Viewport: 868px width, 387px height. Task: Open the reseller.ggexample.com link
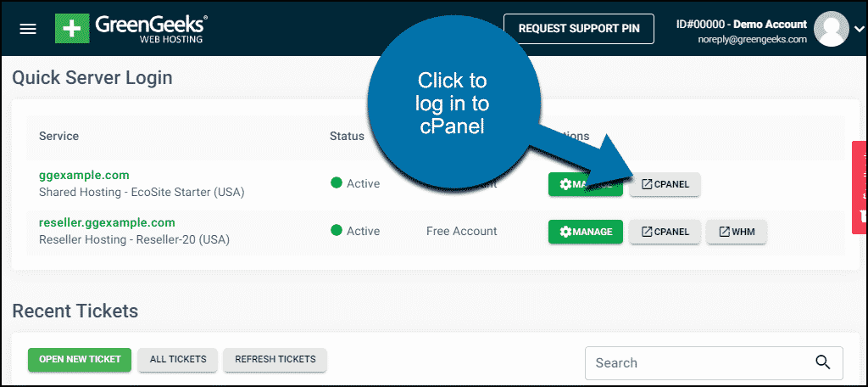click(x=107, y=222)
